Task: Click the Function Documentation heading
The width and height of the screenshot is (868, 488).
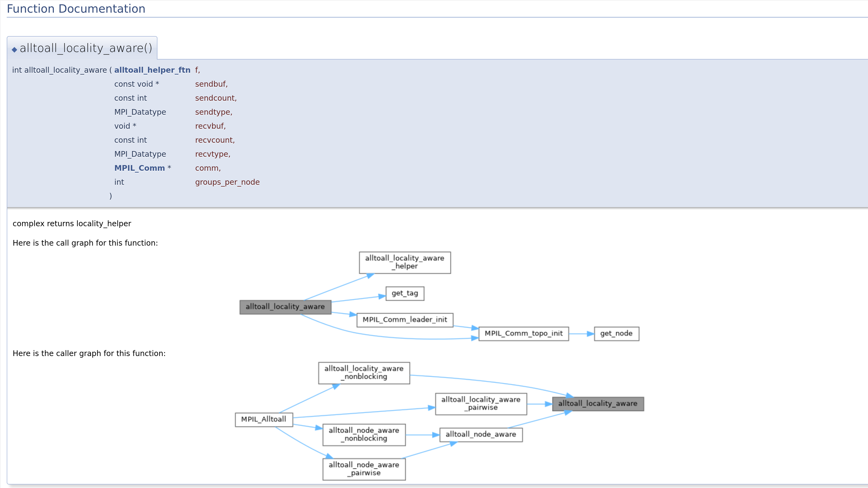Action: tap(76, 9)
